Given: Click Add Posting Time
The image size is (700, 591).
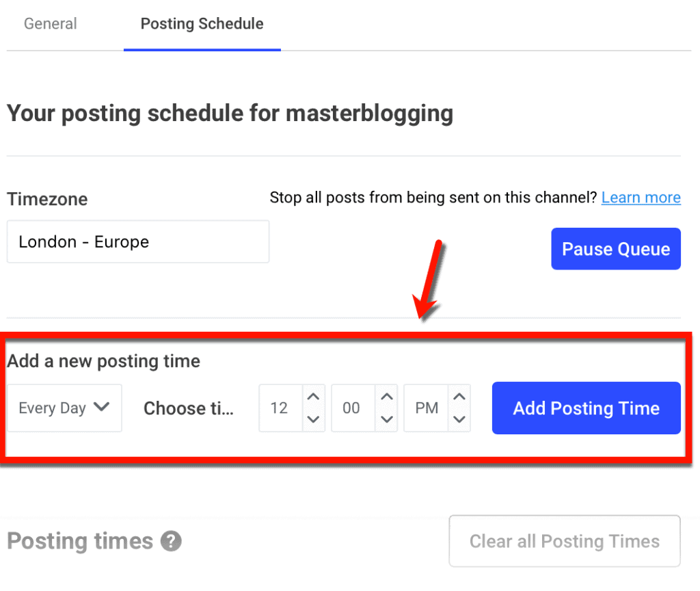Looking at the screenshot, I should 586,408.
